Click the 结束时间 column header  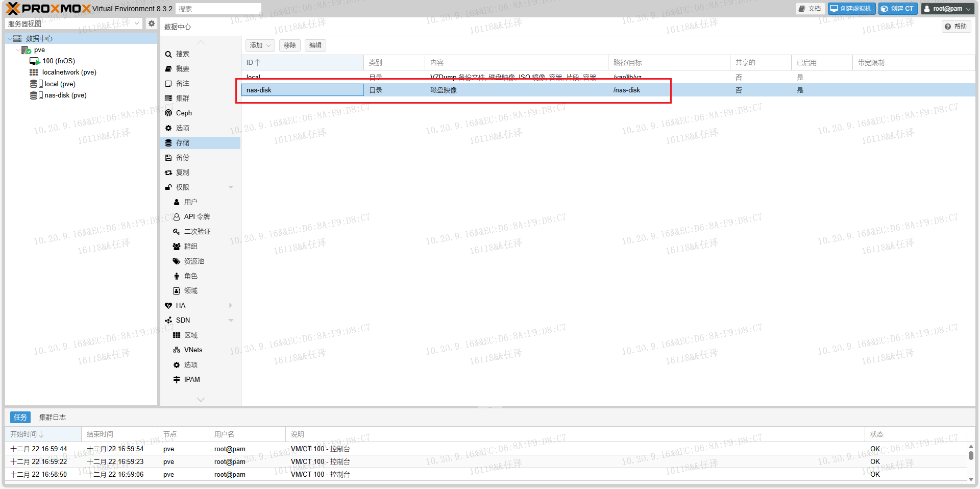[119, 434]
